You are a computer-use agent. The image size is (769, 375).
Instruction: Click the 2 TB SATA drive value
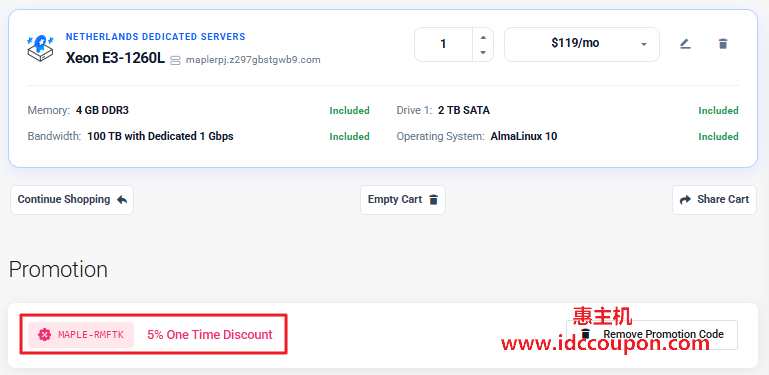coord(464,110)
